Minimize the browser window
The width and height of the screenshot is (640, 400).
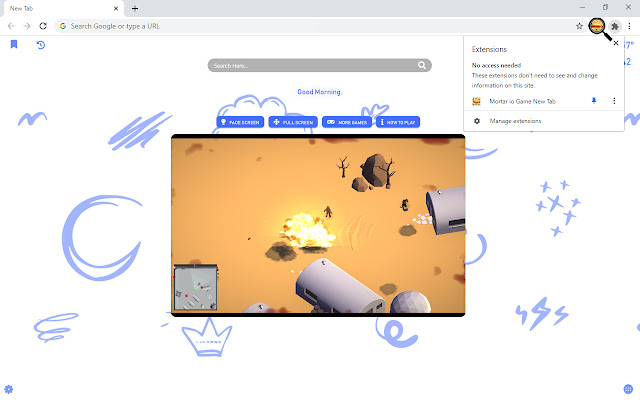582,7
